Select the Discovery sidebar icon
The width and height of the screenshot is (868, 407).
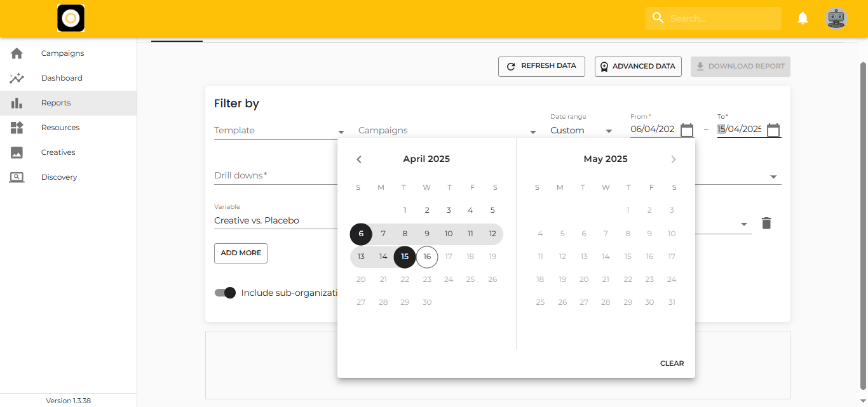pos(17,177)
